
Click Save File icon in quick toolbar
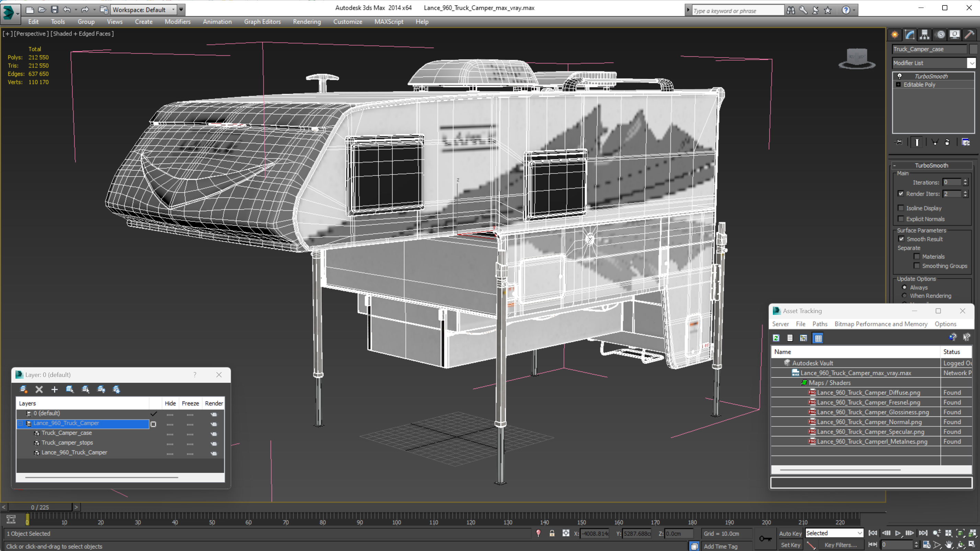(x=54, y=10)
